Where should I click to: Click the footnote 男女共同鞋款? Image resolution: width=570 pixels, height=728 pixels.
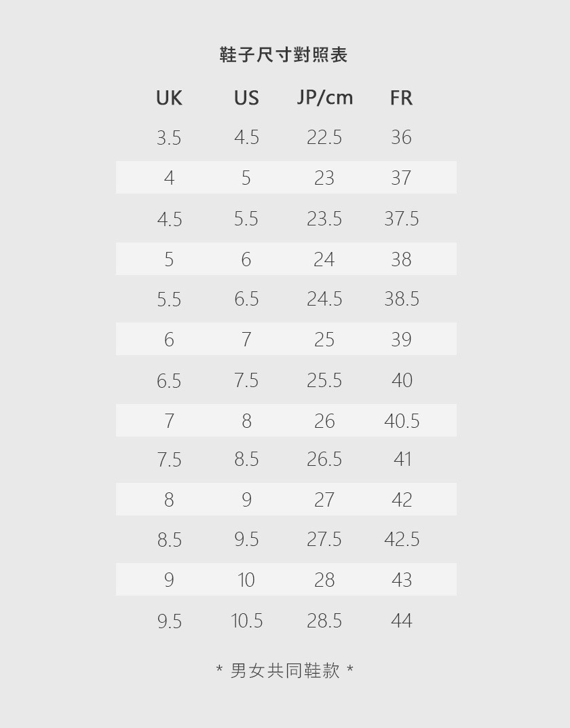coord(285,671)
